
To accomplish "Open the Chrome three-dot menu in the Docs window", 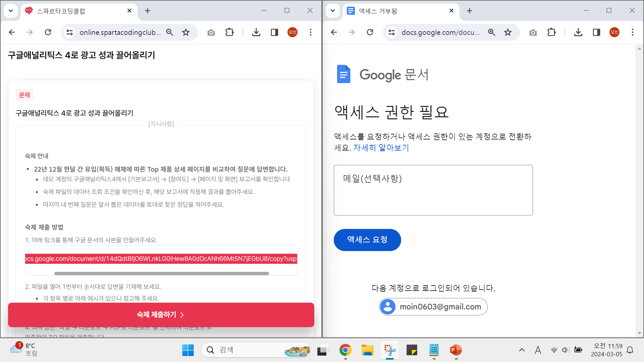I will [x=633, y=32].
